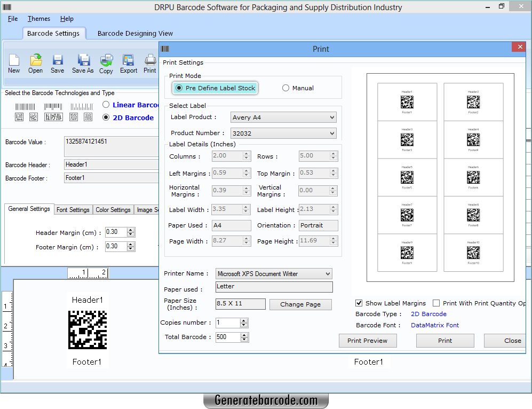Uncheck Show Label Margins
Viewport: 532px width, 409px height.
tap(359, 303)
